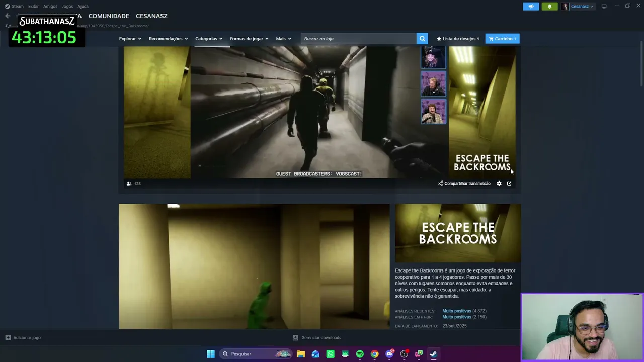Open the Windows Start menu
Image resolution: width=644 pixels, height=362 pixels.
point(211,354)
